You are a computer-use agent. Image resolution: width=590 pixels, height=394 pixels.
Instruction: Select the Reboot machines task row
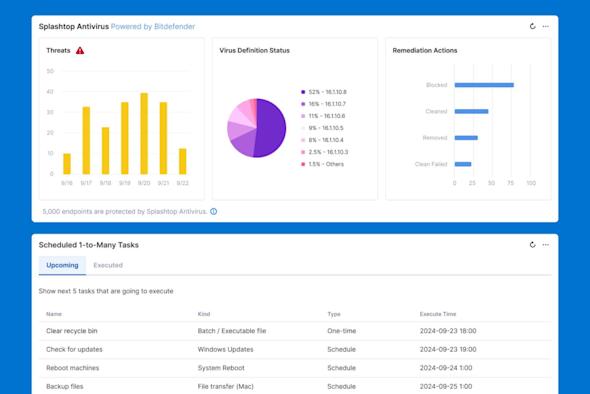tap(295, 368)
